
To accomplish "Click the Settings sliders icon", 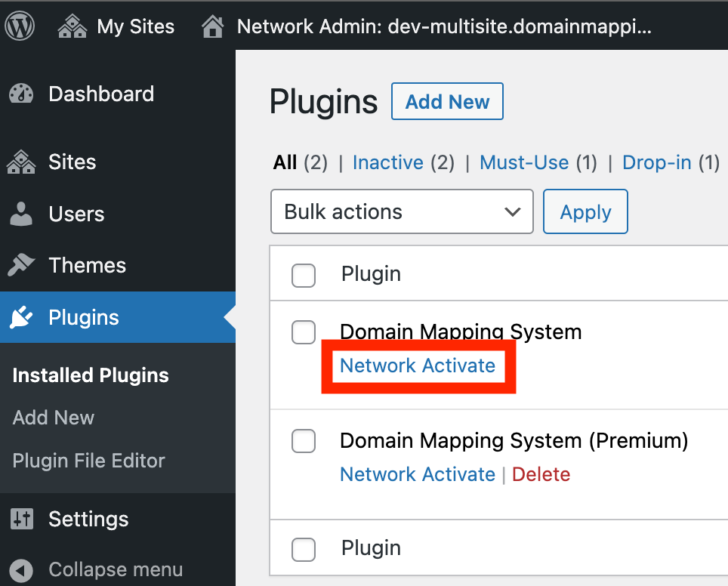I will (x=21, y=520).
